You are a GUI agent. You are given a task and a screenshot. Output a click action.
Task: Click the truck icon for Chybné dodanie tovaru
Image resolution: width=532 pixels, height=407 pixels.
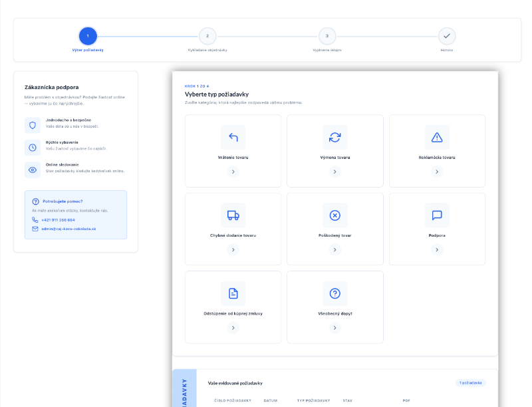233,215
